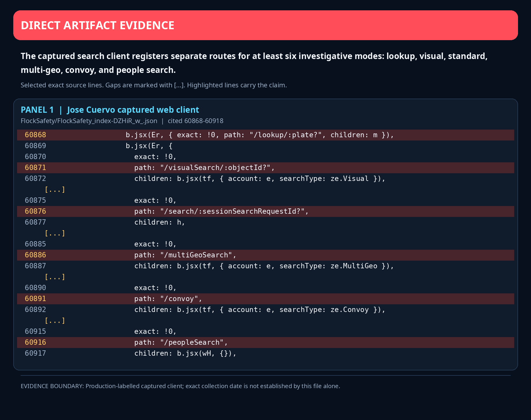Click highlighted line number 60871

pyautogui.click(x=35, y=168)
